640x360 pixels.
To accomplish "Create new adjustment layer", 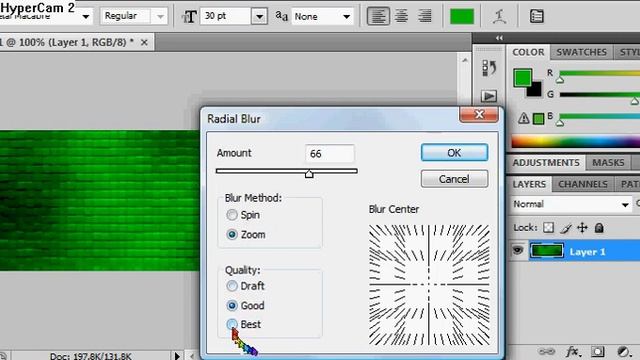I will (623, 351).
